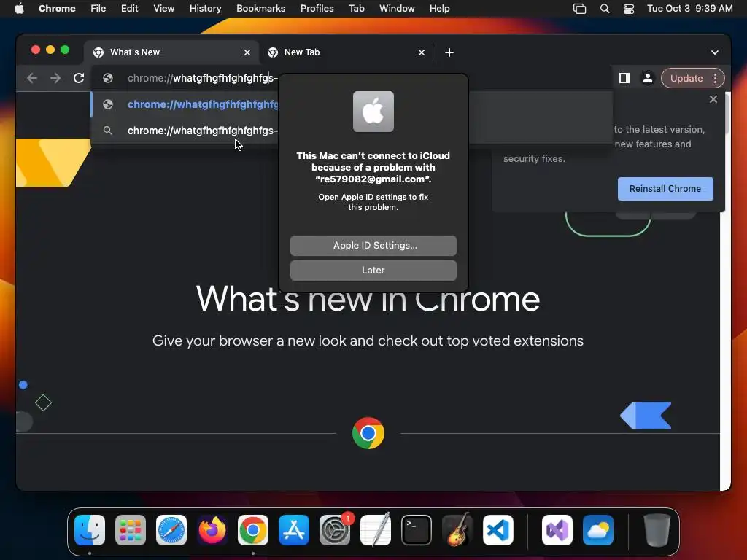The width and height of the screenshot is (747, 560).
Task: Open the View menu
Action: (x=163, y=8)
